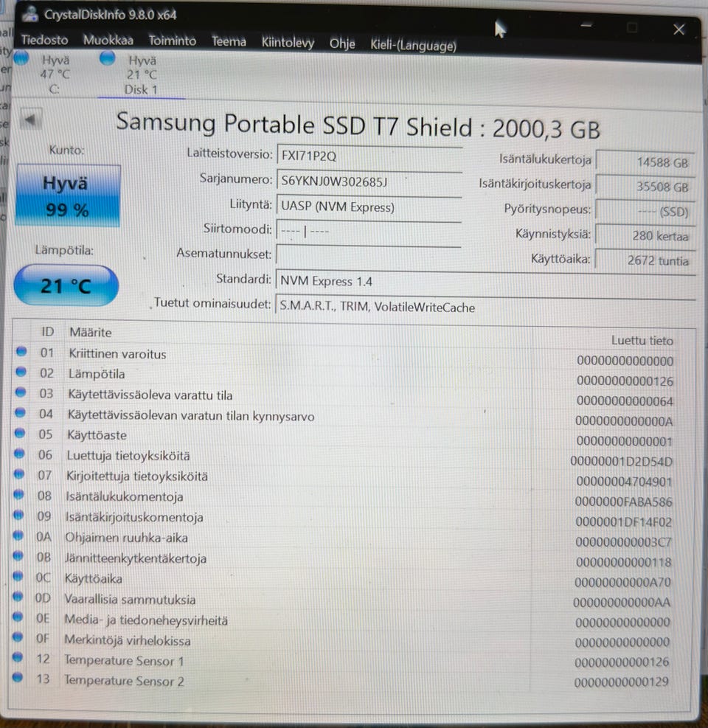Click status dot for Jännitteenkytkentäkertoja row
This screenshot has width=708, height=728.
point(18,555)
